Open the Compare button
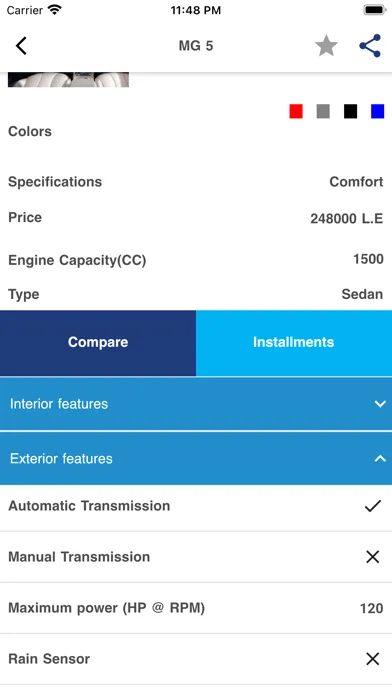 click(x=98, y=343)
